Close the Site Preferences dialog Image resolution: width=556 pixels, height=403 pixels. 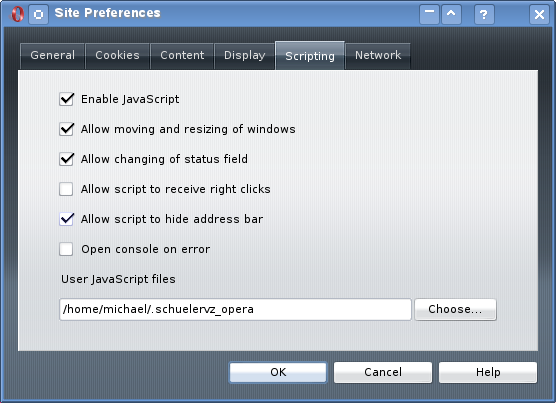(539, 15)
